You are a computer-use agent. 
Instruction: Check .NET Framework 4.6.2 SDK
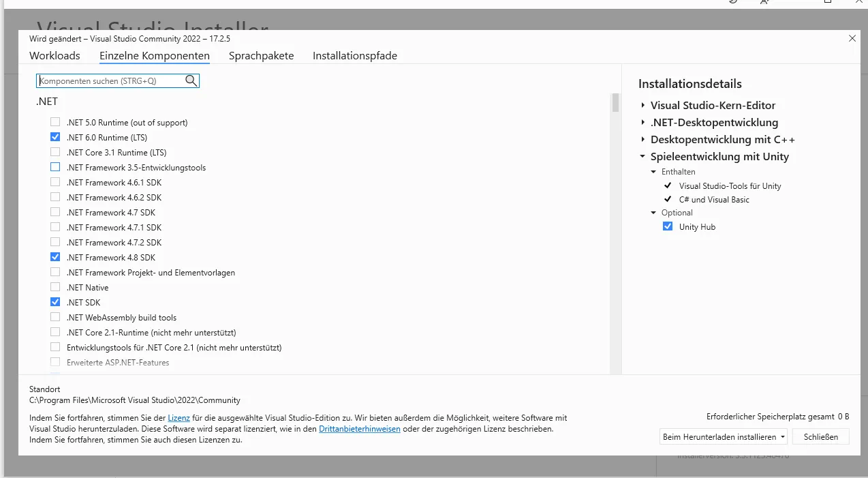(55, 197)
